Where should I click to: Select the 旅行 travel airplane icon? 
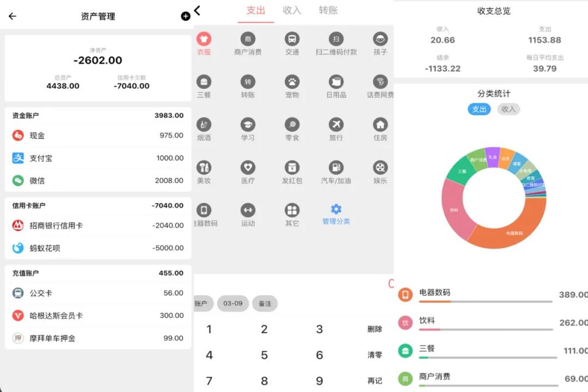(336, 125)
